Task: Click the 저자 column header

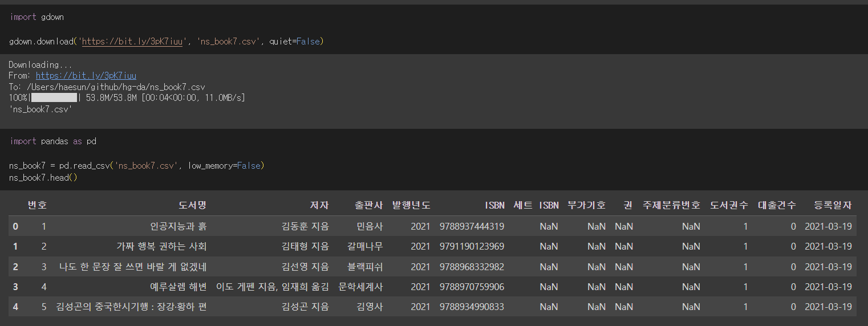Action: [319, 205]
